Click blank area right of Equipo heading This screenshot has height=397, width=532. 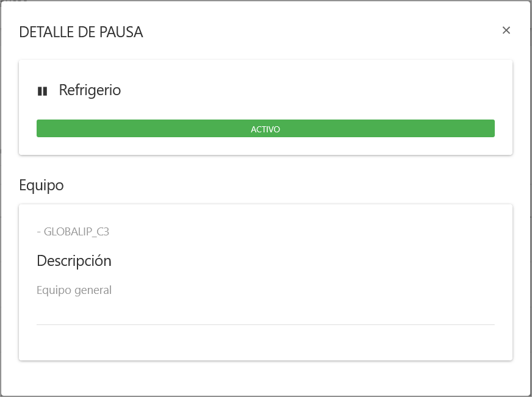[275, 185]
